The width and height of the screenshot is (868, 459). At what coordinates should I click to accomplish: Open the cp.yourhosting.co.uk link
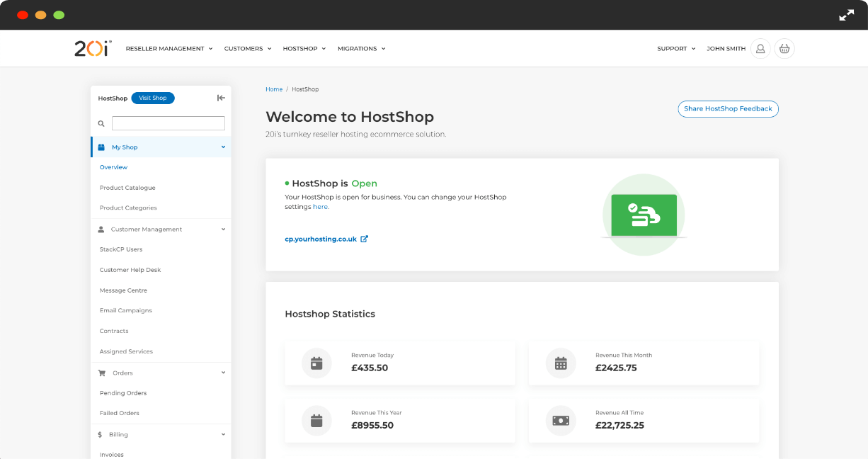pyautogui.click(x=321, y=239)
